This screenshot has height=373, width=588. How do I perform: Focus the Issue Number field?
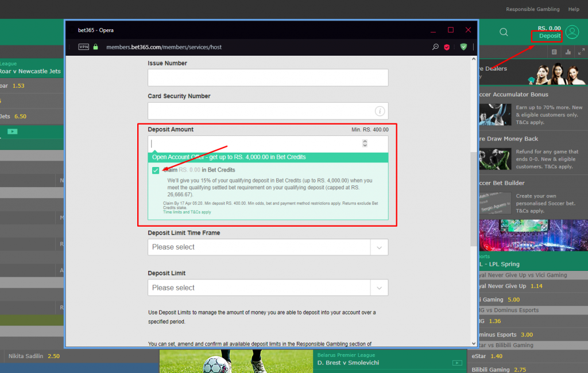tap(268, 77)
